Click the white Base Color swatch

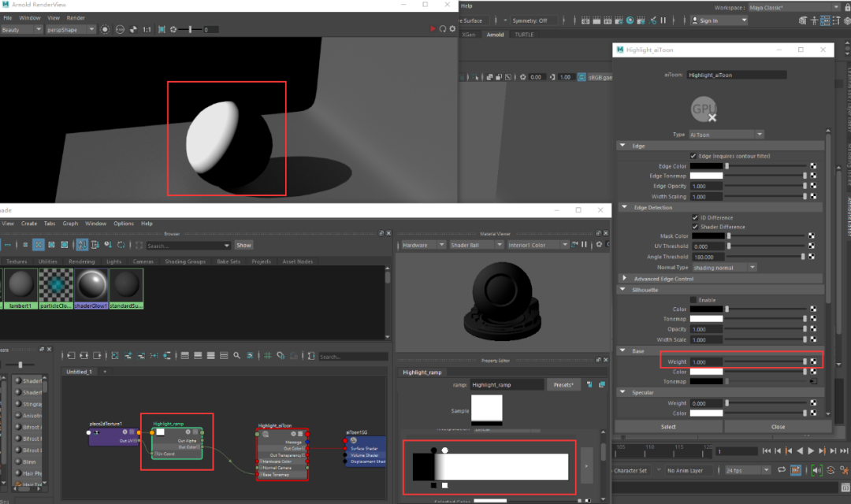click(x=707, y=371)
